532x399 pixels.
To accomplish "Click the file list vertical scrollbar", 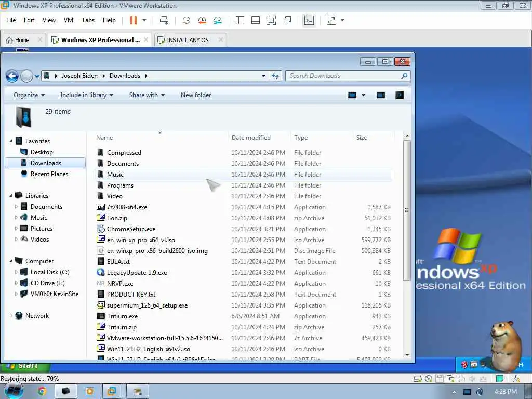I will tap(407, 210).
